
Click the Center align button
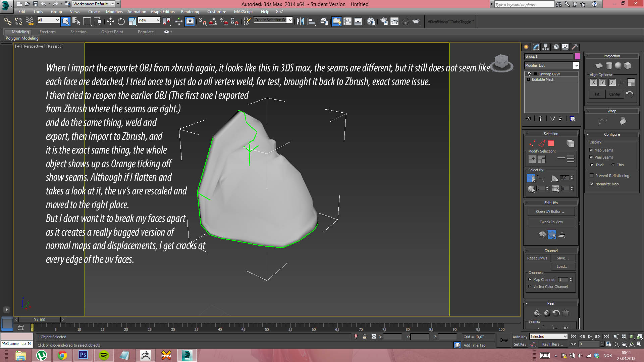click(x=614, y=94)
